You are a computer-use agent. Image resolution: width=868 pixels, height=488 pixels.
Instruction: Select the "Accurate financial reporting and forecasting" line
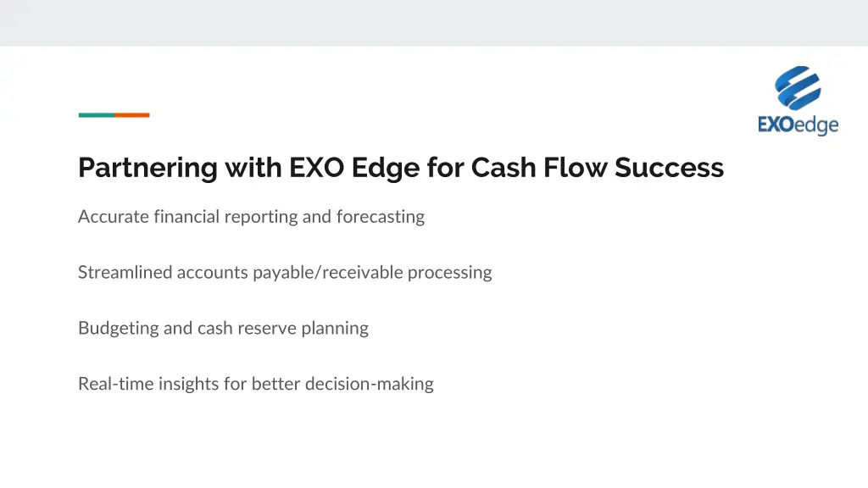pyautogui.click(x=251, y=217)
